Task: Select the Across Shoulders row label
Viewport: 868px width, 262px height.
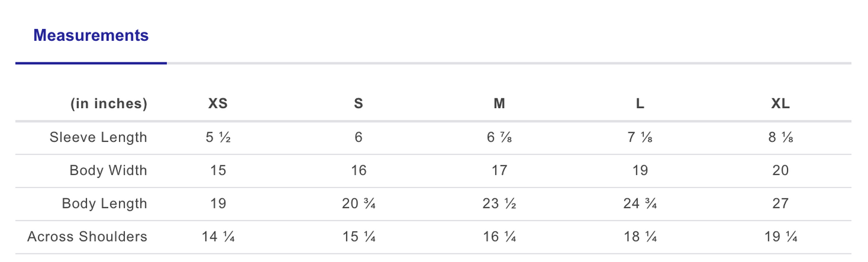Action: click(x=87, y=237)
